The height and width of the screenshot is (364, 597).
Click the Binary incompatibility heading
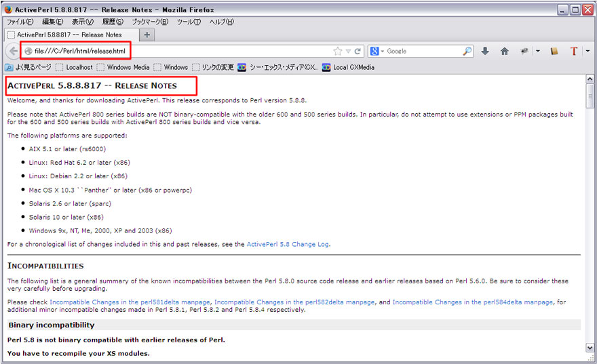[52, 325]
